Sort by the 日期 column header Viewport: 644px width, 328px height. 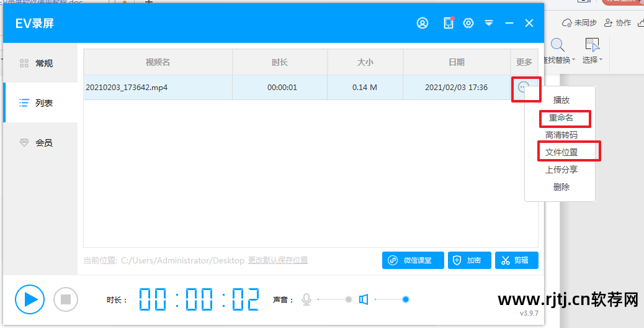tap(457, 62)
